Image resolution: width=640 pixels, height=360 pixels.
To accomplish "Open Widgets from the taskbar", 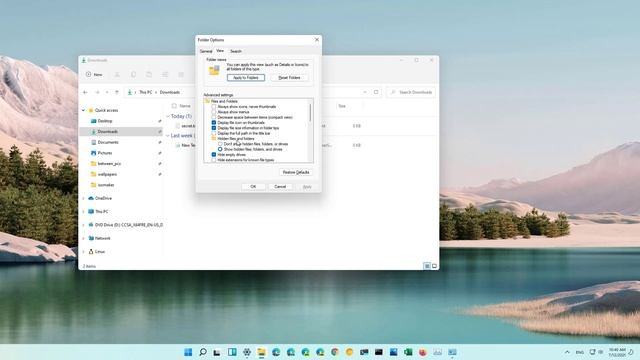I will click(x=232, y=352).
